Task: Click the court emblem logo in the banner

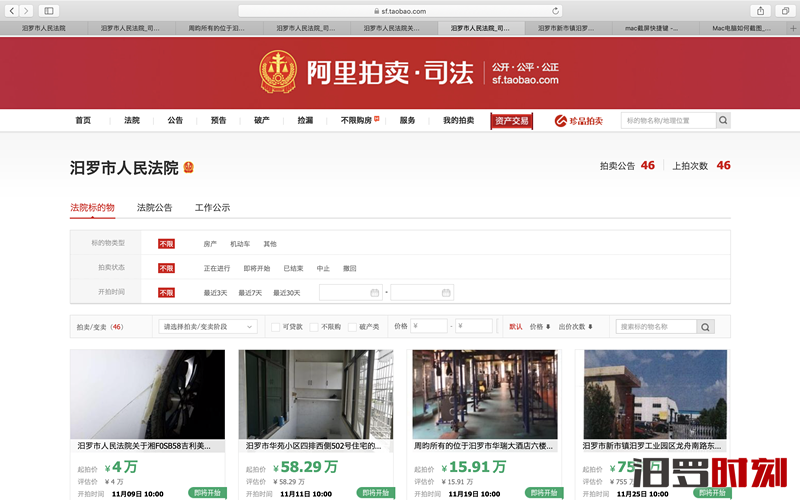Action: (278, 71)
